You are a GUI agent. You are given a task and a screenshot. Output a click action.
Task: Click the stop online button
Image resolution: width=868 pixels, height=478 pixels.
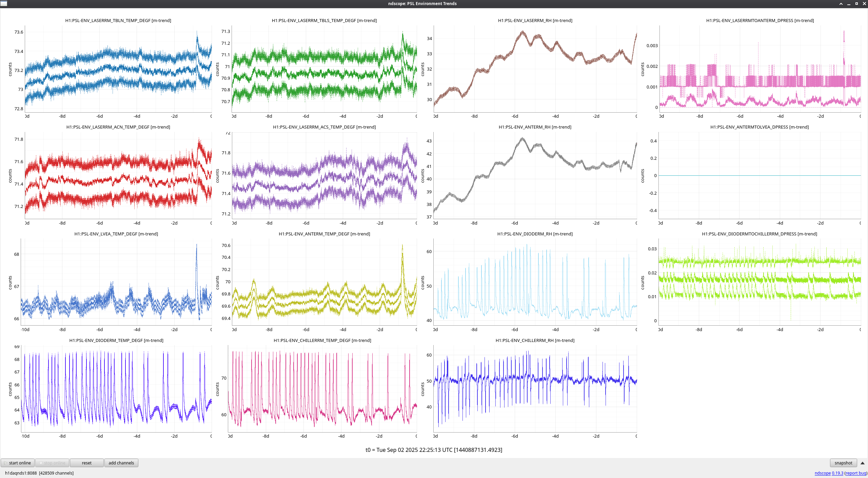coord(52,463)
